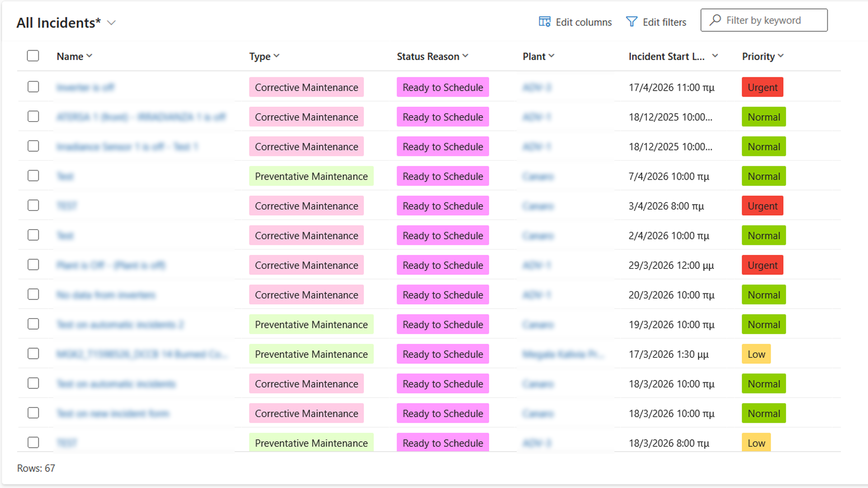This screenshot has width=868, height=488.
Task: Click the Normal tag on the 7/4/2026 row
Action: coord(764,176)
